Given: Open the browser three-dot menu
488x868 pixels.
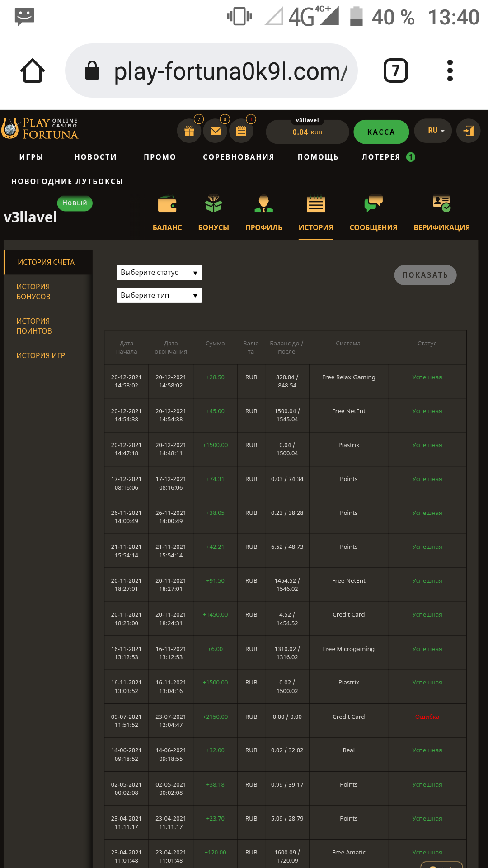Looking at the screenshot, I should 450,71.
